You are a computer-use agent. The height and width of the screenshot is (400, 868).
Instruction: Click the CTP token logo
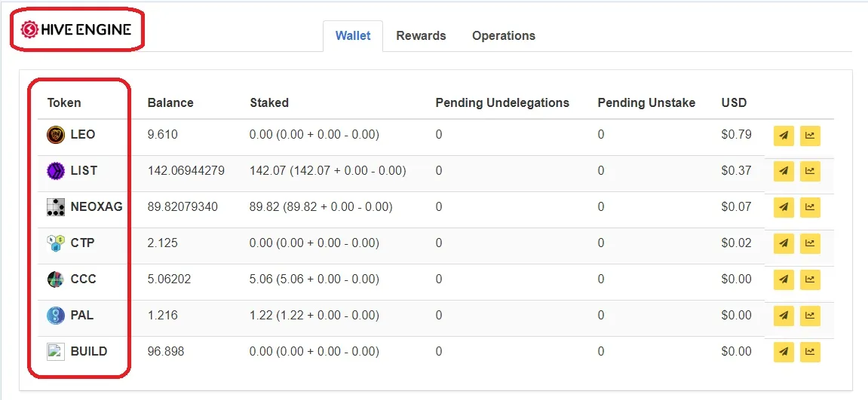(x=56, y=243)
